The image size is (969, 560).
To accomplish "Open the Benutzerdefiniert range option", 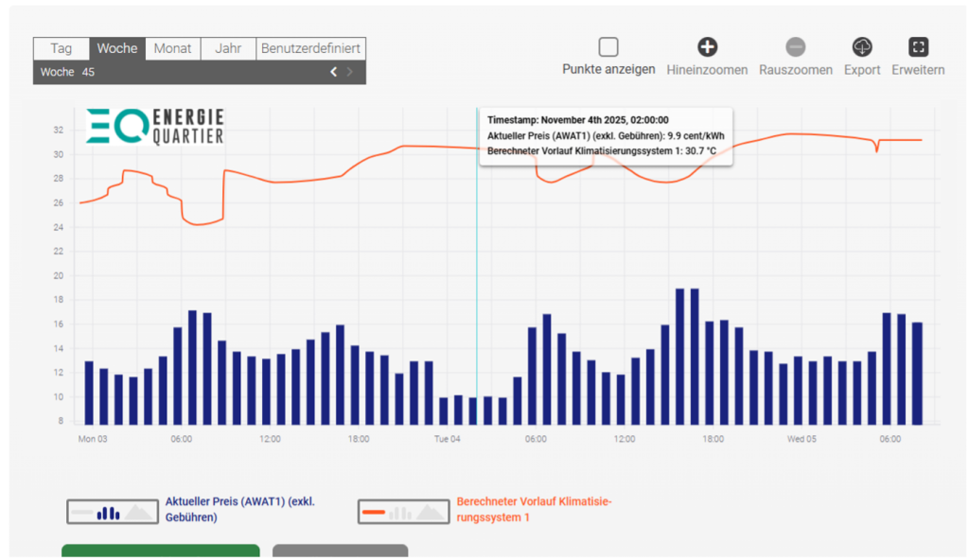I will pyautogui.click(x=310, y=48).
